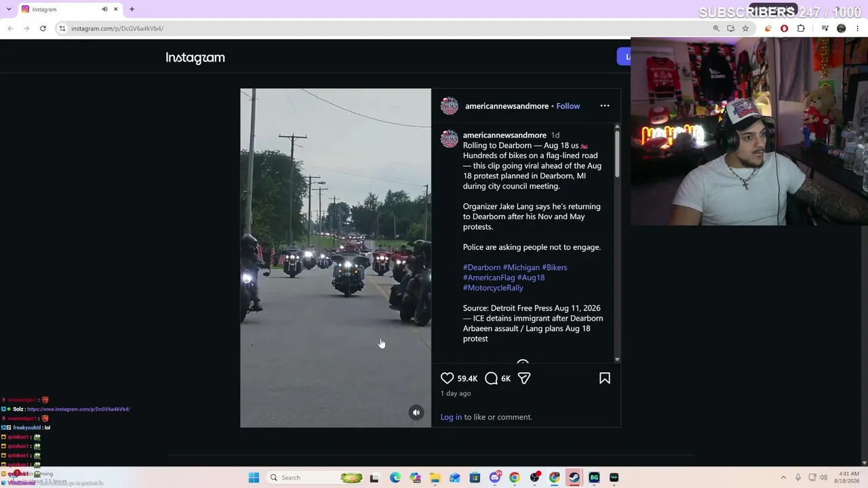Launch Microsoft Edge from the taskbar
This screenshot has width=868, height=488.
(395, 478)
